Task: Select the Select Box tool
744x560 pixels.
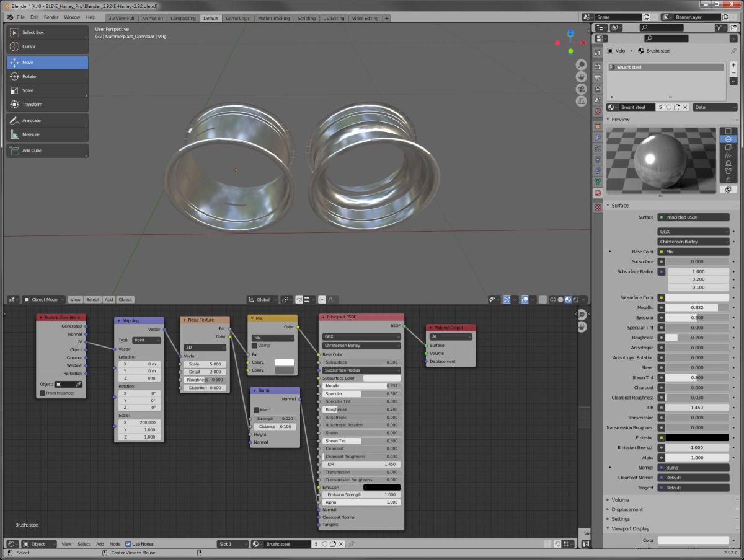Action: (x=47, y=32)
